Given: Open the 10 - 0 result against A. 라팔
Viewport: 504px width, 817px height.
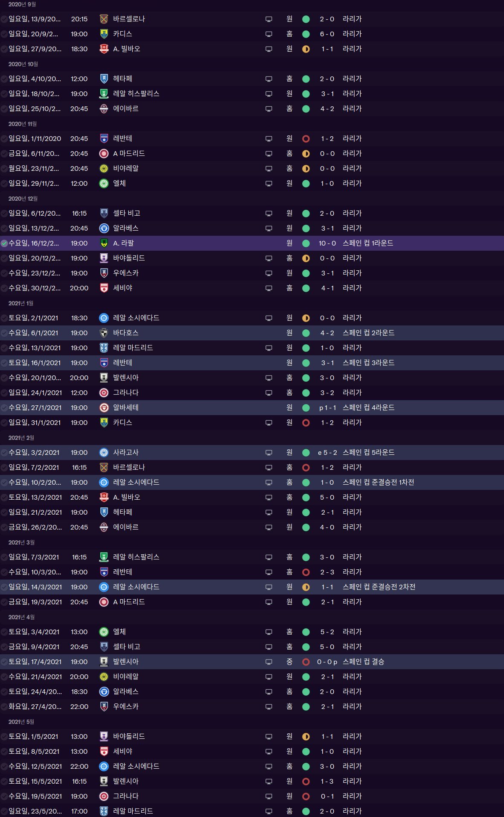Looking at the screenshot, I should (327, 243).
